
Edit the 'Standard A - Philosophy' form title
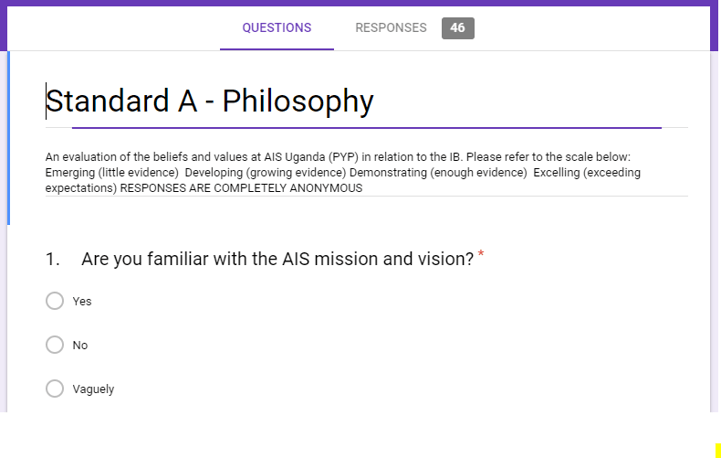210,102
